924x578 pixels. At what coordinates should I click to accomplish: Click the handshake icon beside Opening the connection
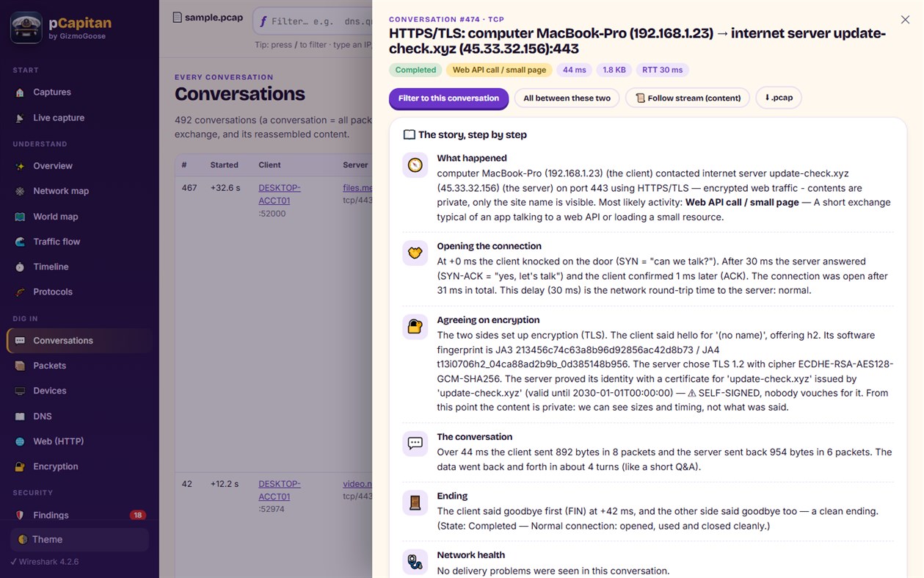(x=415, y=253)
